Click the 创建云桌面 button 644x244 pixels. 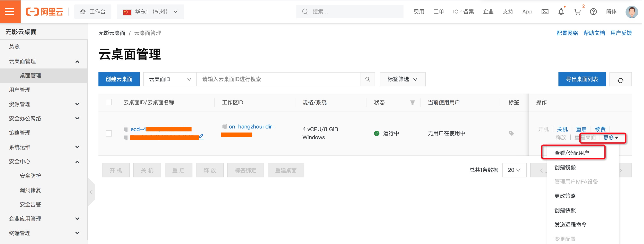coord(119,79)
